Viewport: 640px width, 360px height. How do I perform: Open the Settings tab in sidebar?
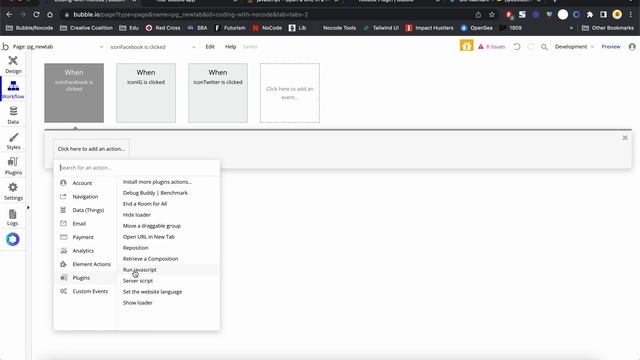coord(13,191)
